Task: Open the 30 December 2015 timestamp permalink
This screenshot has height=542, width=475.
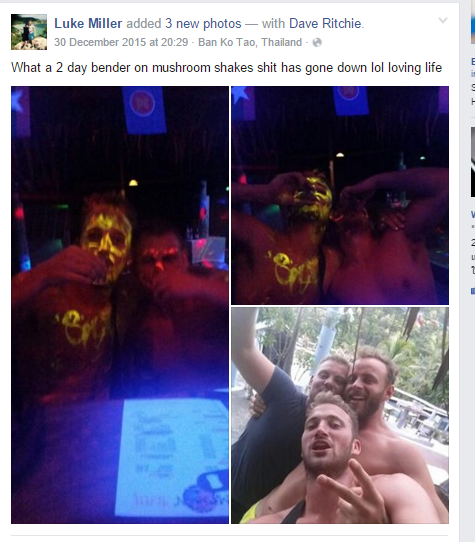Action: coord(121,42)
